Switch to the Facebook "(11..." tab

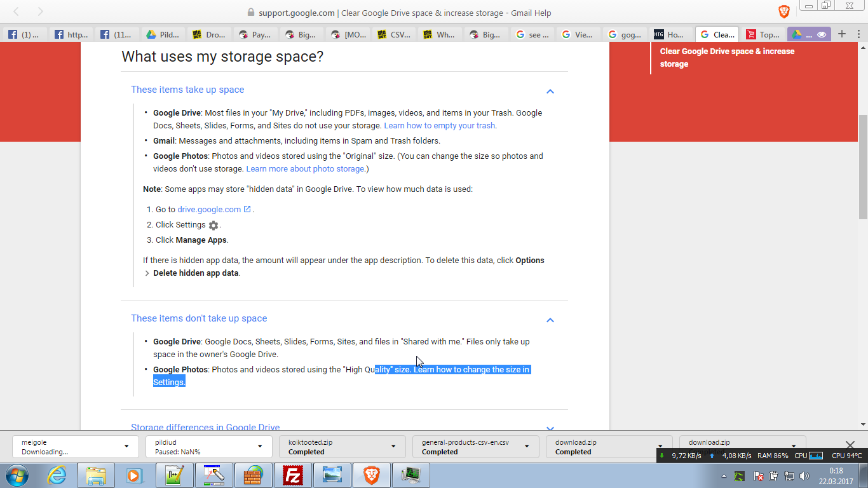coord(117,34)
